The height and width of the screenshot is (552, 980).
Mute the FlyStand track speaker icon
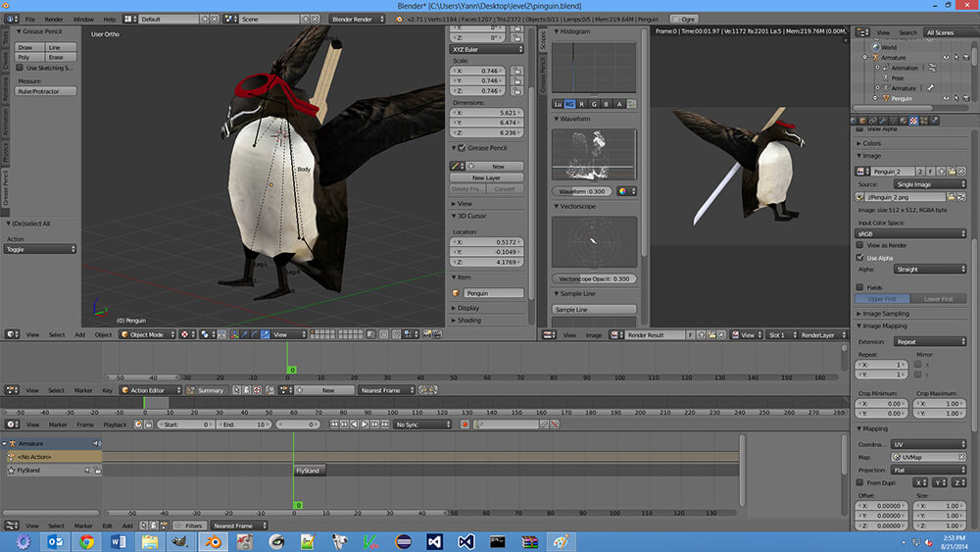[86, 471]
